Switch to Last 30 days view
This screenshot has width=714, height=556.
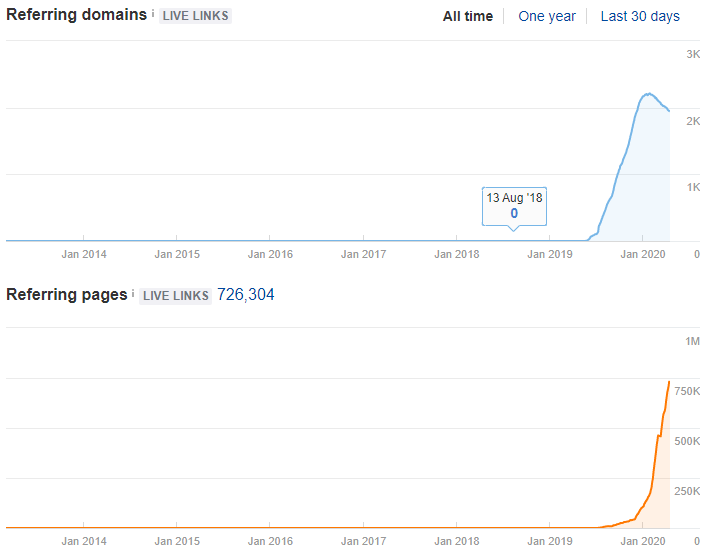click(x=640, y=16)
